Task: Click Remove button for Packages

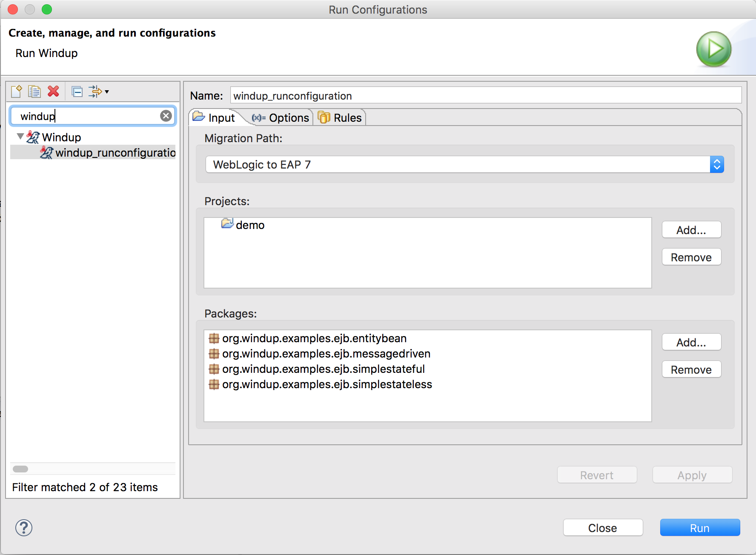Action: click(x=691, y=370)
